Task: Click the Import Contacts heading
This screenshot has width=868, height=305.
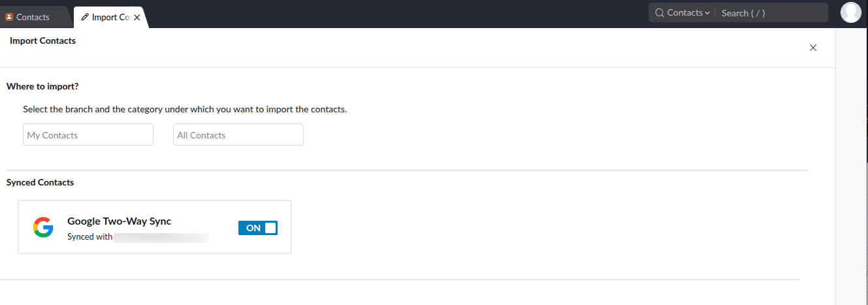Action: coord(43,40)
